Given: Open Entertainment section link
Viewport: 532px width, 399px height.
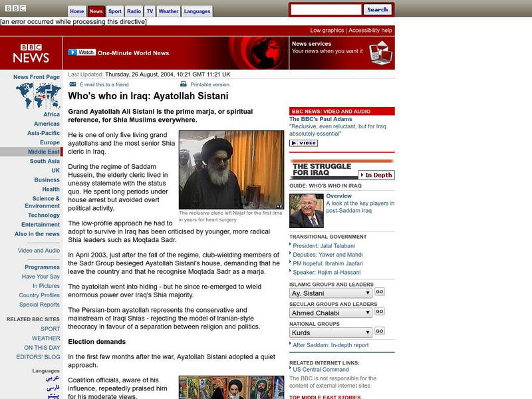Looking at the screenshot, I should (x=41, y=224).
